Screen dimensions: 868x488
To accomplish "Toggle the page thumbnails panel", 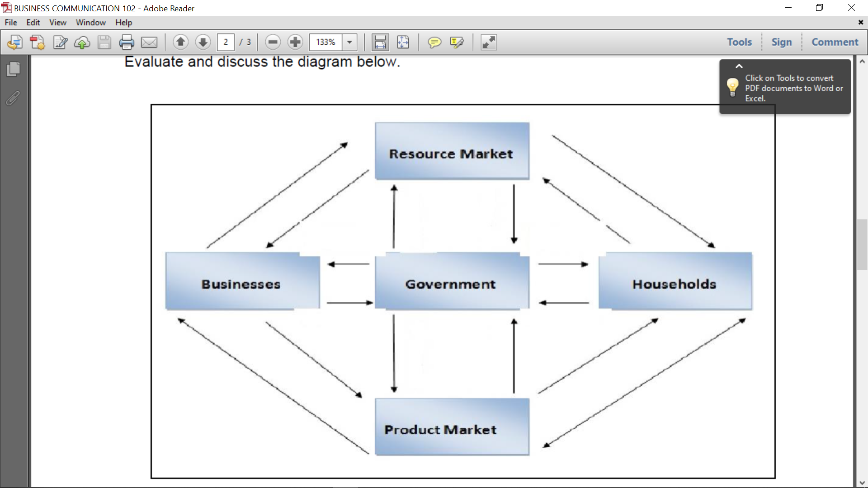I will coord(14,69).
